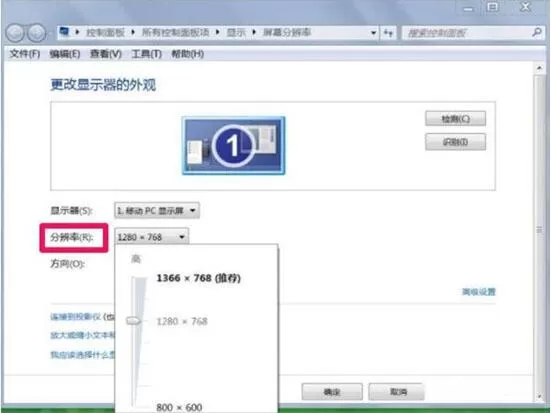Open the 高级设置 advanced settings link

pos(479,292)
